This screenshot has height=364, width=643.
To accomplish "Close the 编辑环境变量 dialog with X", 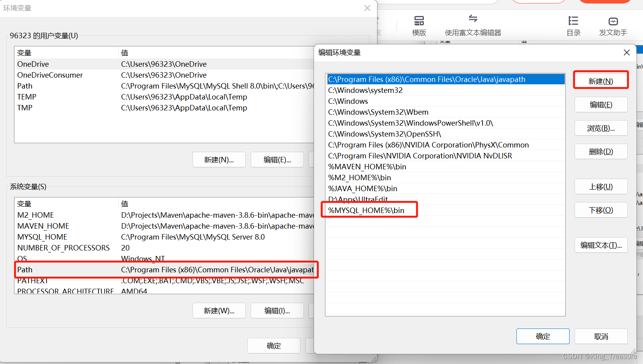I will click(x=627, y=53).
